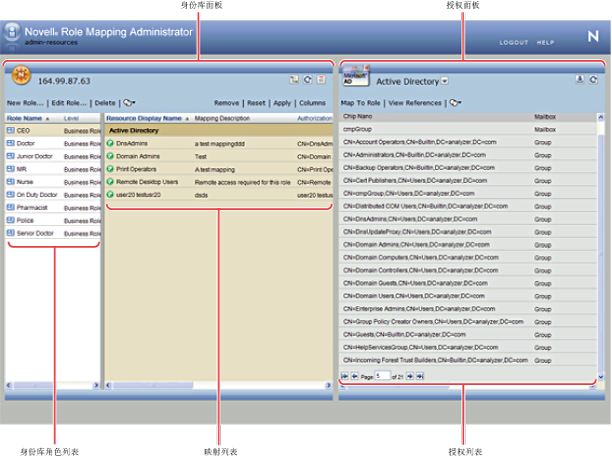
Task: Select the Chip Nano mailbox row
Action: click(468, 116)
